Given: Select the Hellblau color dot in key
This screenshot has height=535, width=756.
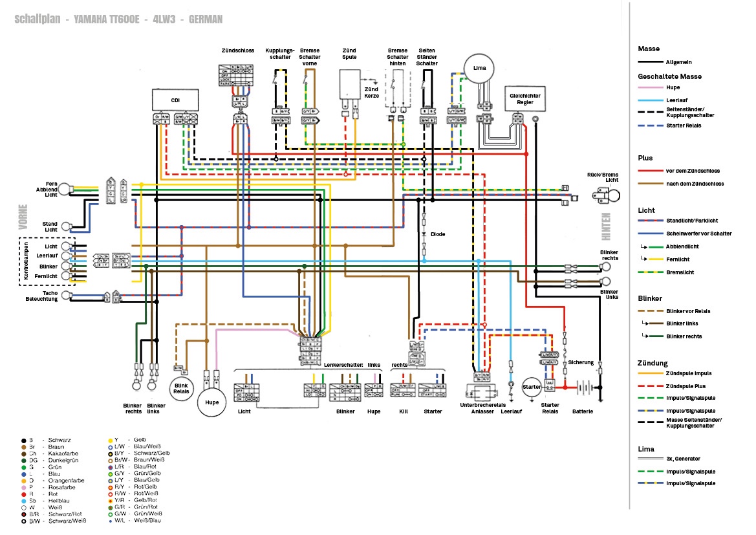Looking at the screenshot, I should (24, 501).
